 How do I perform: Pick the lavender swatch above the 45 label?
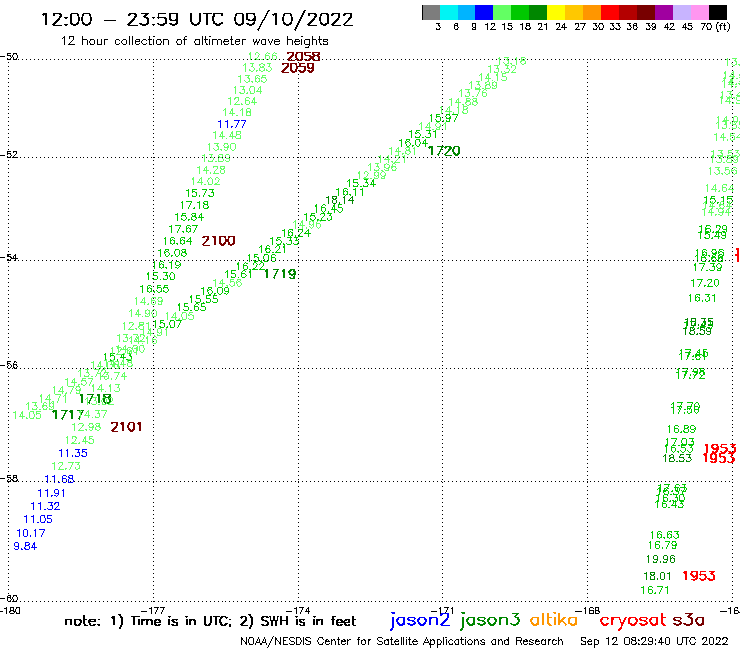(x=681, y=12)
